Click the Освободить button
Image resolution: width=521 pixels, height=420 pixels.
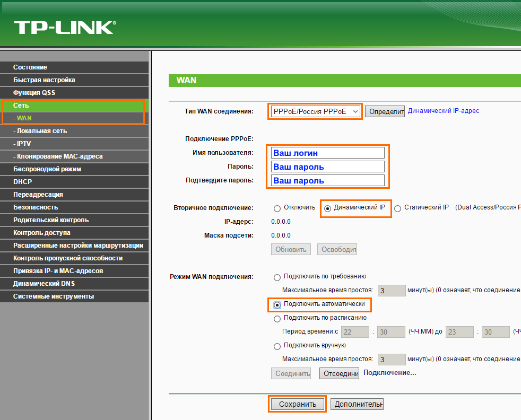[x=337, y=249]
